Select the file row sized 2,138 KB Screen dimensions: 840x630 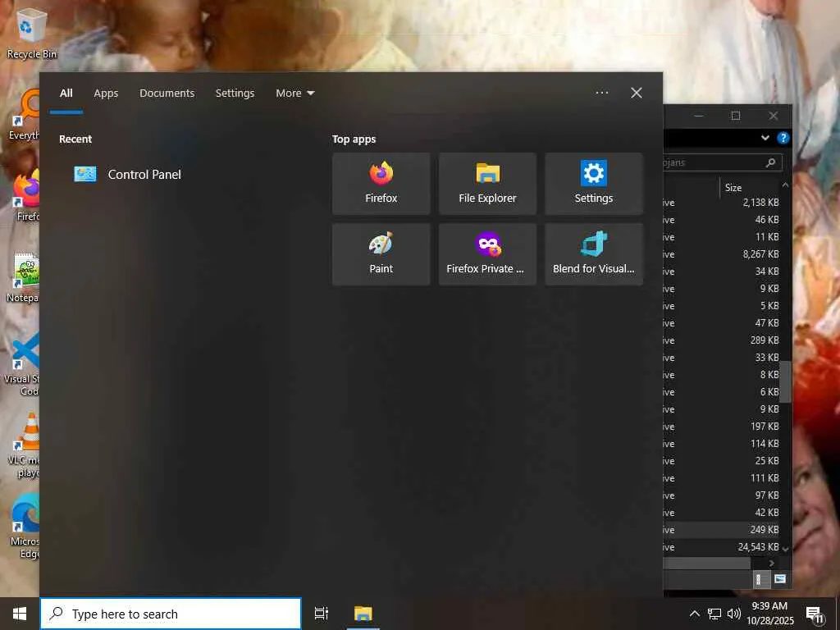point(722,203)
